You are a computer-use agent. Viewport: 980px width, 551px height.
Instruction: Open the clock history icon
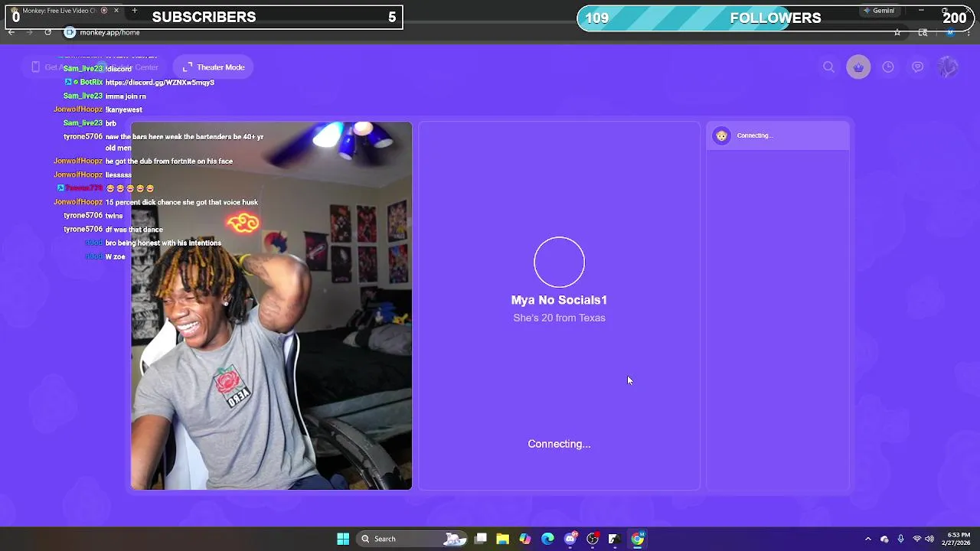[888, 67]
